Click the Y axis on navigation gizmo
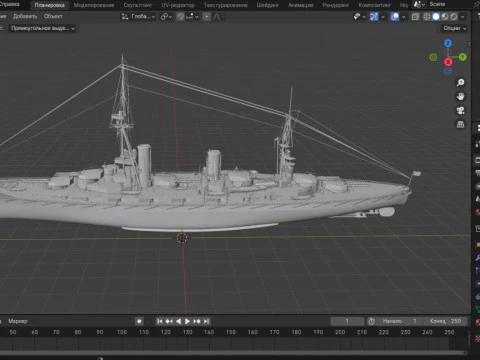The image size is (480, 360). tap(463, 57)
